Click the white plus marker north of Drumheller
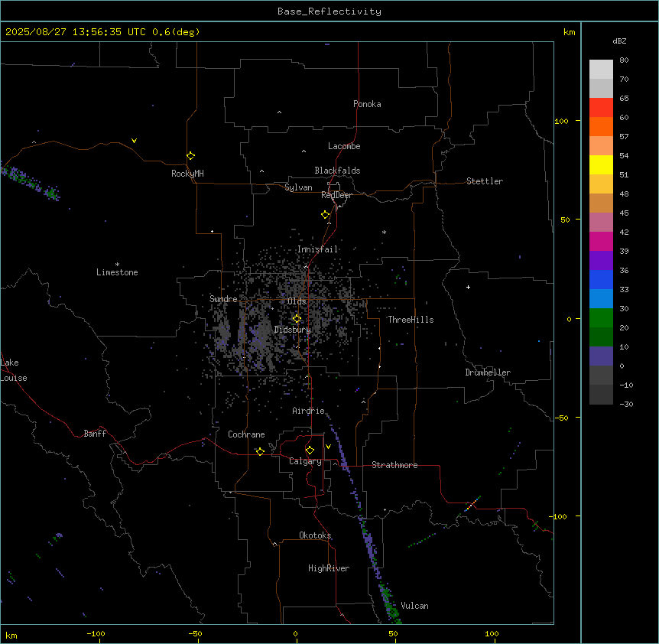 point(468,287)
